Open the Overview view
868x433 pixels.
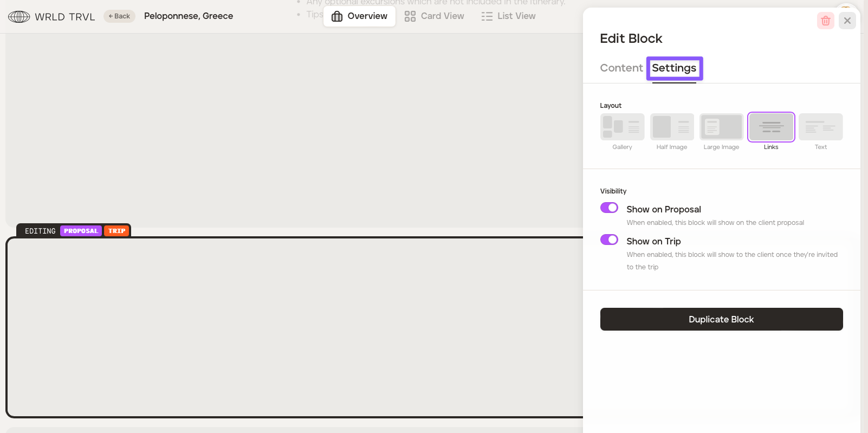359,16
